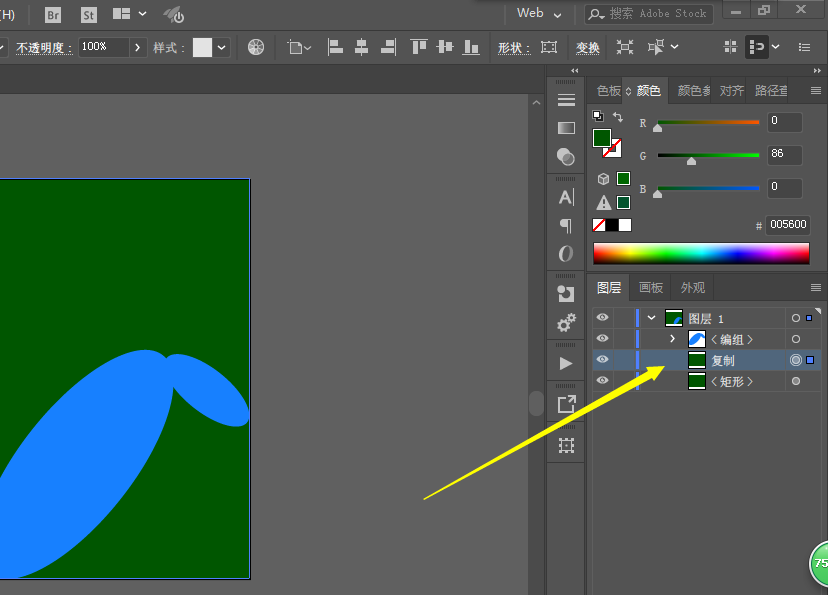
Task: Click the recolor artwork wheel icon
Action: [x=256, y=47]
